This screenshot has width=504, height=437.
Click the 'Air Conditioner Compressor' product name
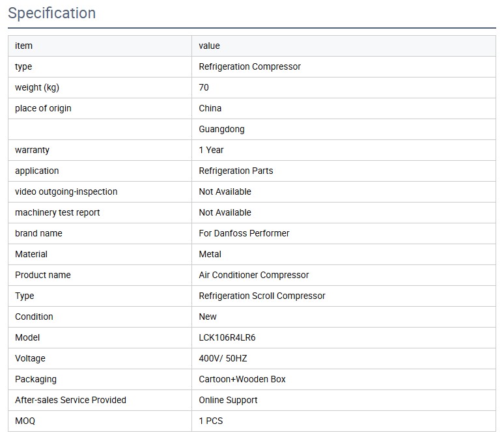pos(253,275)
